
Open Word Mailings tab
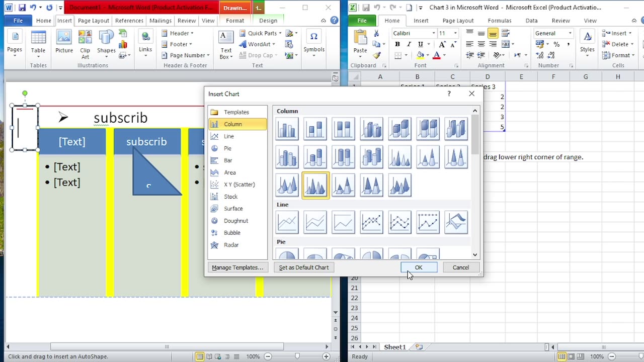[x=160, y=21]
